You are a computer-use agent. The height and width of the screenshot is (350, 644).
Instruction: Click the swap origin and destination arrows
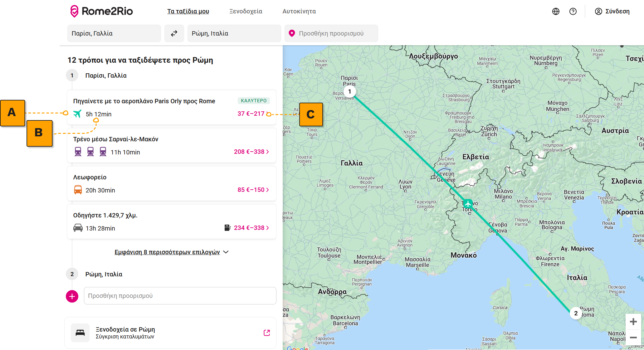pos(174,33)
